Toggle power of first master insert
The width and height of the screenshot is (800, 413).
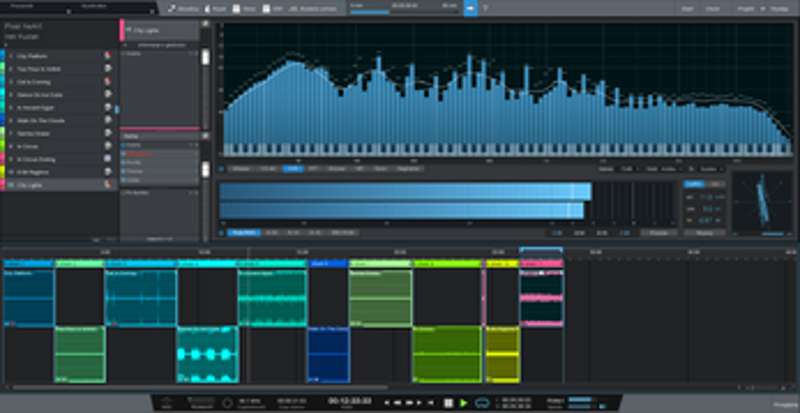123,145
